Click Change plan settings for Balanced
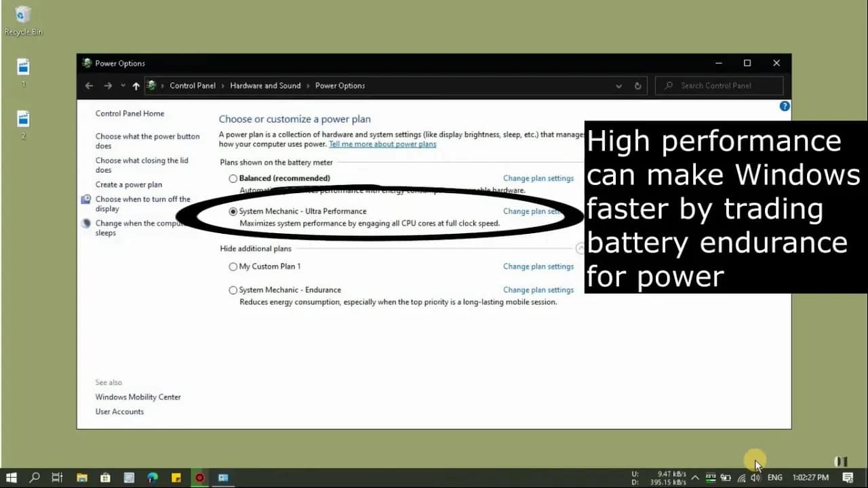Image resolution: width=868 pixels, height=488 pixels. tap(538, 178)
